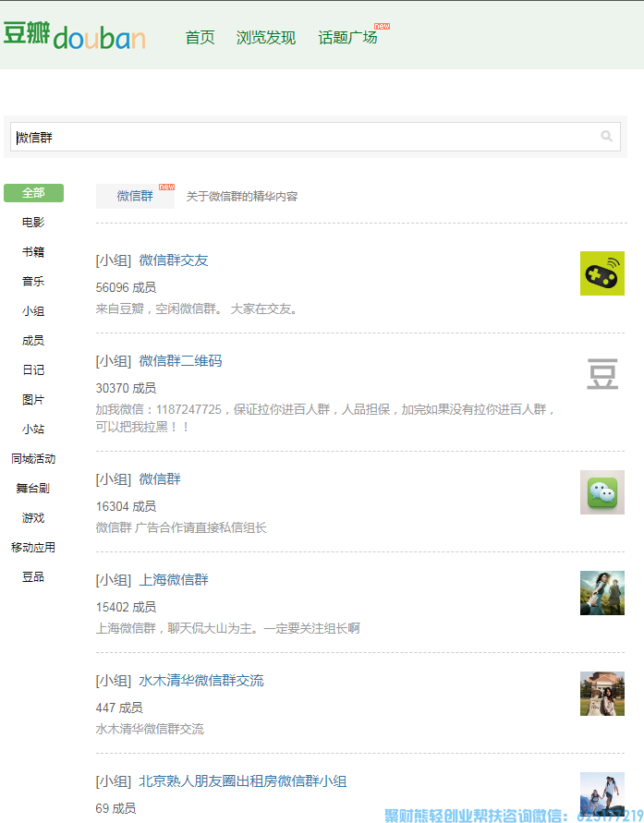Screen dimensions: 644x823
Task: Open 上海微信群 group avatar image
Action: 602,593
